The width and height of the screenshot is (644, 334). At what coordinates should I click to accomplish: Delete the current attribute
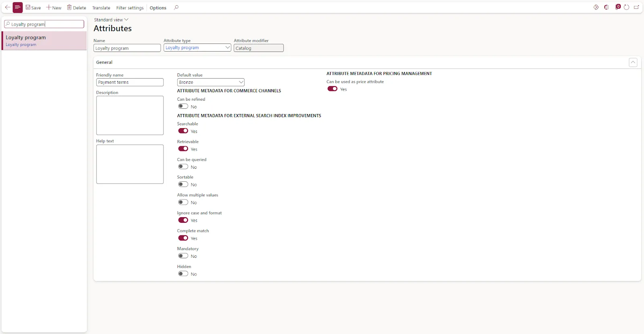[76, 8]
